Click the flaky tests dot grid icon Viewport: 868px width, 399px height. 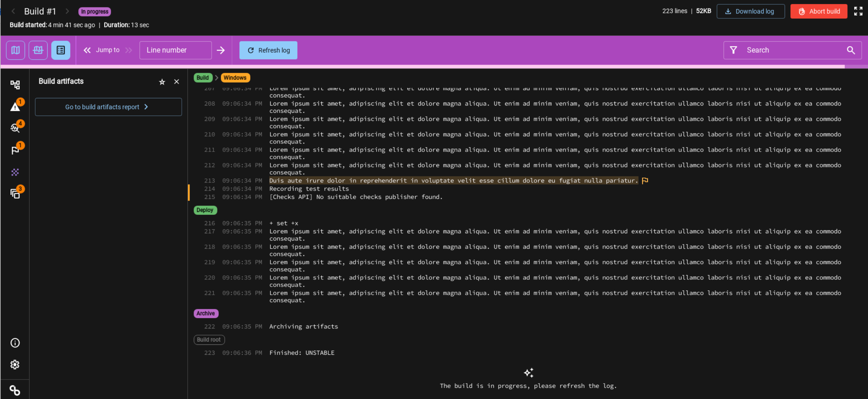pyautogui.click(x=16, y=172)
